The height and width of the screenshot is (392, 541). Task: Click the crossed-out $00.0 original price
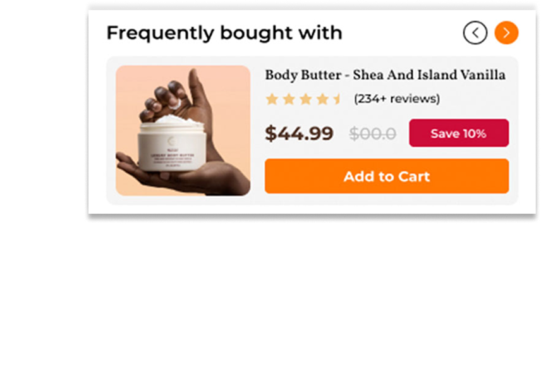(373, 133)
